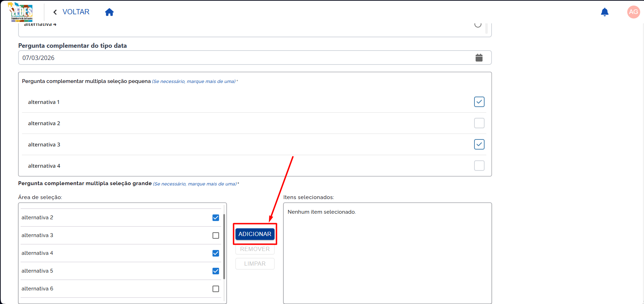The width and height of the screenshot is (644, 304).
Task: Click the REMOVER button
Action: coord(255,249)
